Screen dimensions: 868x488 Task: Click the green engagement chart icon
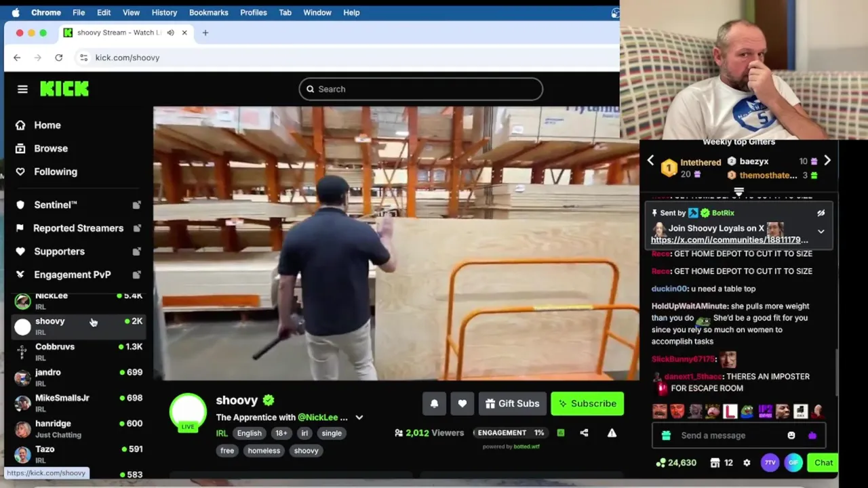tap(561, 432)
